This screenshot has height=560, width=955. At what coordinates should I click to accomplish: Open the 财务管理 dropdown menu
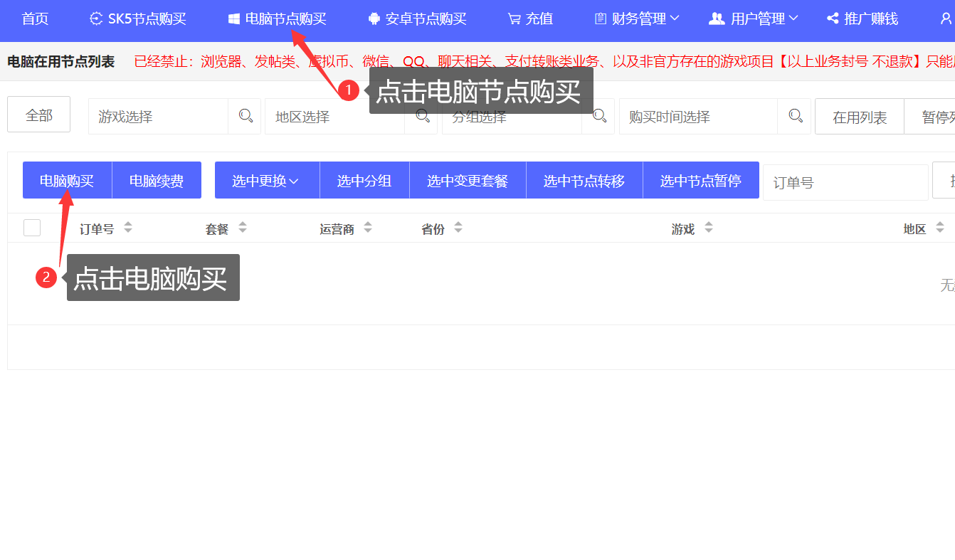[x=637, y=19]
